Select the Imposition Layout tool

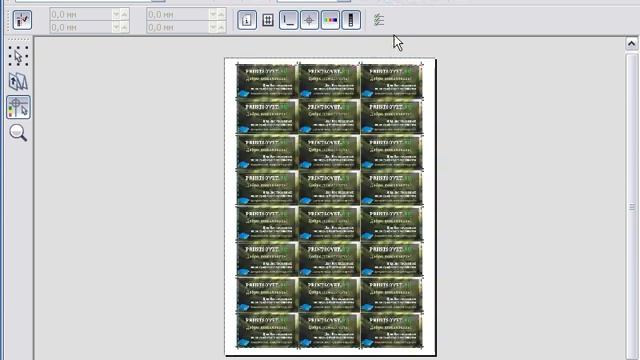point(18,82)
